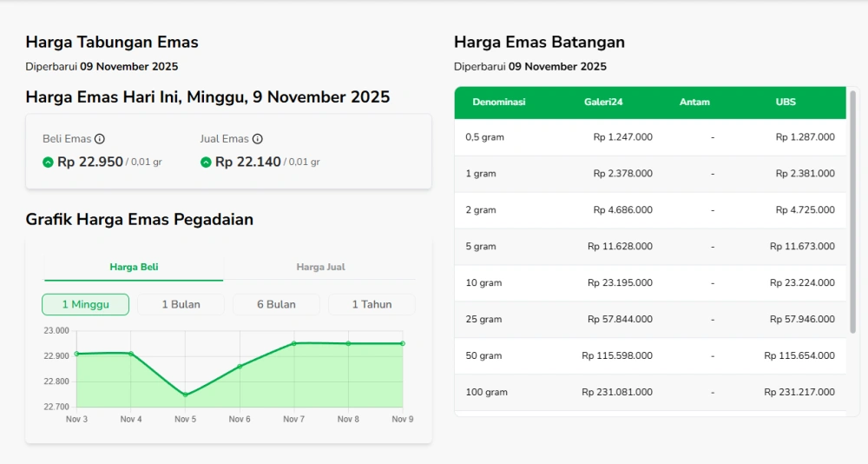This screenshot has width=868, height=464.
Task: Click the 50 gram row label
Action: click(x=483, y=356)
